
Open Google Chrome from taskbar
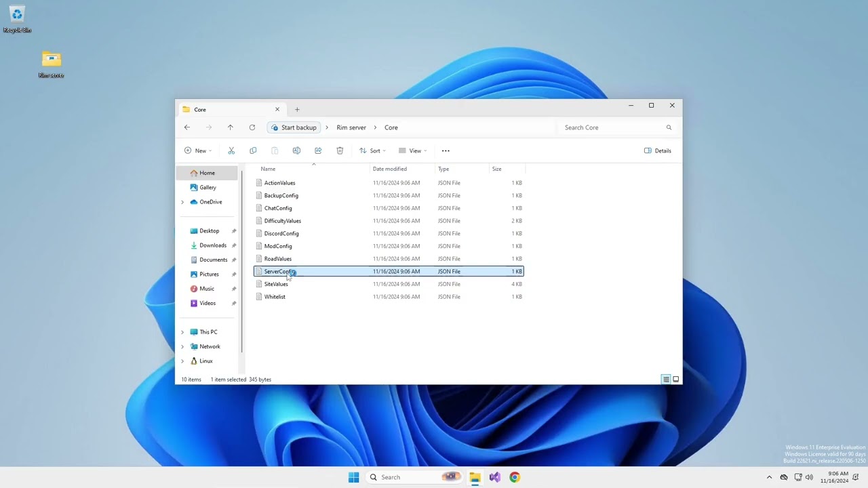[515, 477]
